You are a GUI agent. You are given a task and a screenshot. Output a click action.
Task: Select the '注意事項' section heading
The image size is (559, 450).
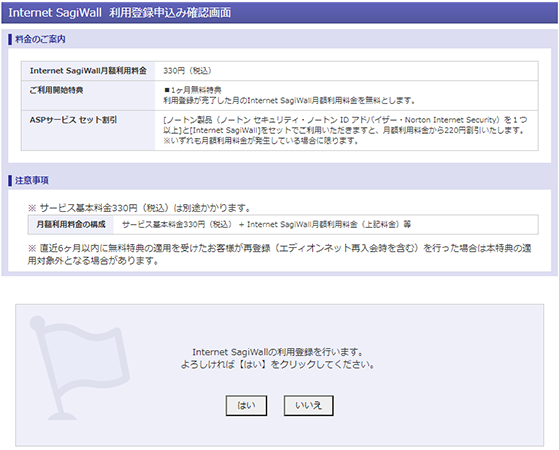(32, 180)
